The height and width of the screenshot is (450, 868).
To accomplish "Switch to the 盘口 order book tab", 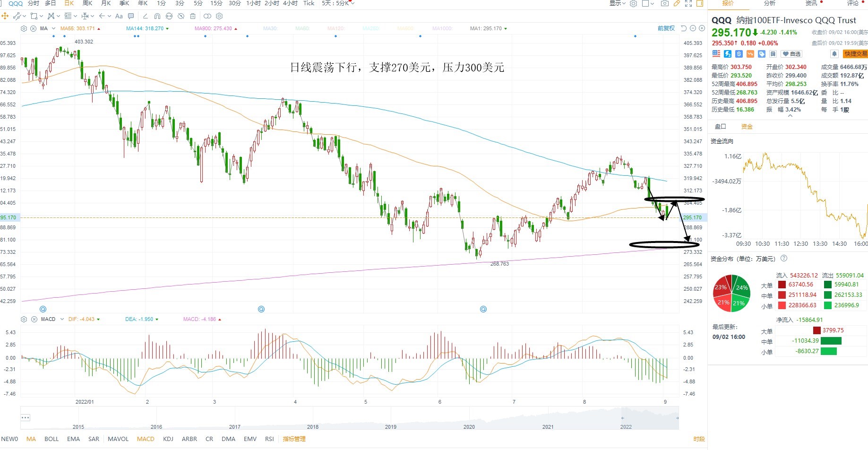I will click(x=721, y=127).
